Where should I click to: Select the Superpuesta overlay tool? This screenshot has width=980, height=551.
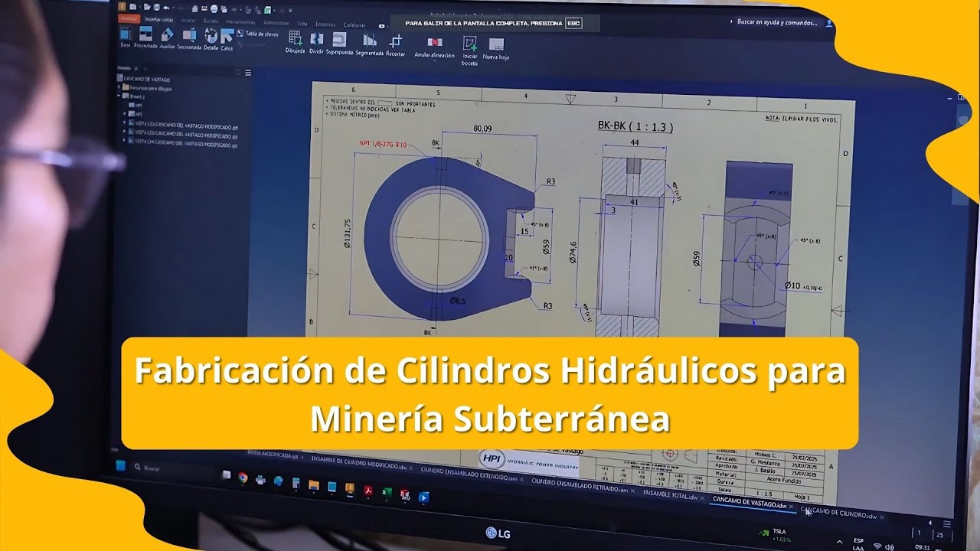(x=339, y=44)
